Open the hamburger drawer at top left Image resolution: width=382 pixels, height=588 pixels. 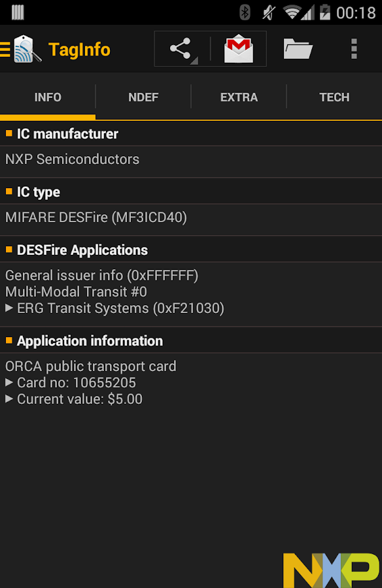pyautogui.click(x=4, y=48)
